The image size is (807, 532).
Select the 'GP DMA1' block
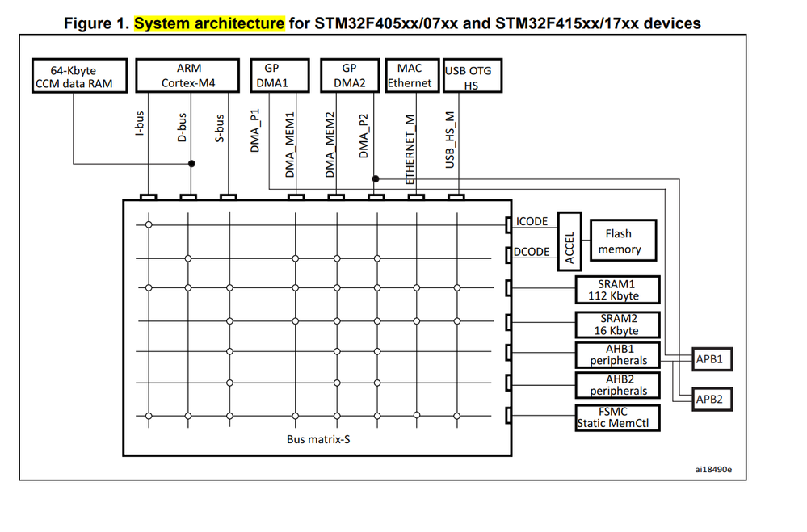click(x=280, y=76)
